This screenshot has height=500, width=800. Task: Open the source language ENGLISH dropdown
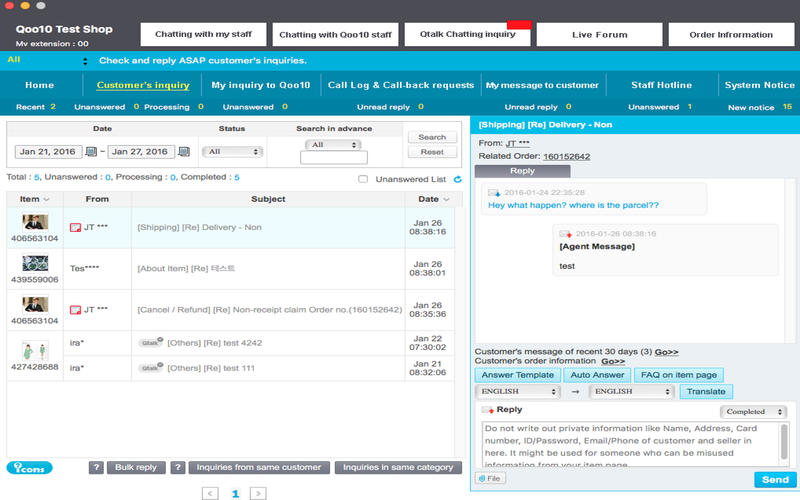pyautogui.click(x=517, y=391)
